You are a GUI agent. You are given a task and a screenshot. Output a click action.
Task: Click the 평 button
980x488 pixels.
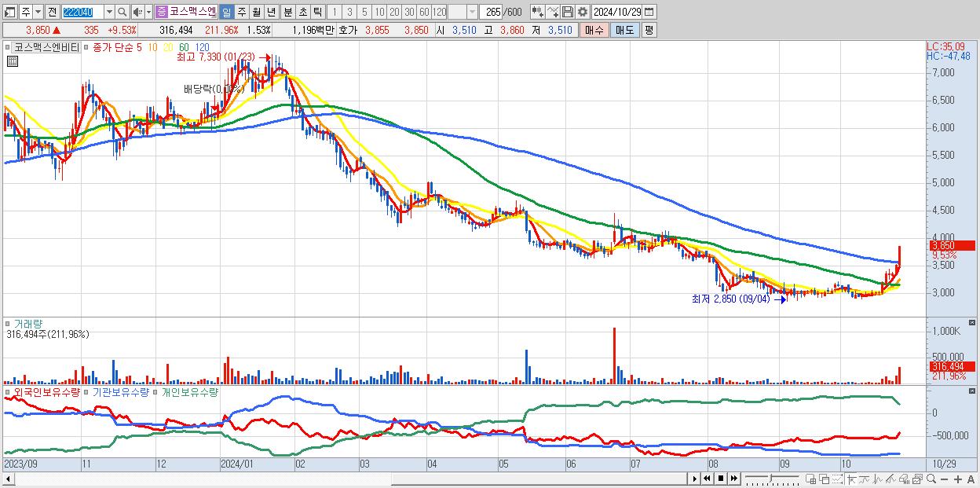tap(649, 30)
